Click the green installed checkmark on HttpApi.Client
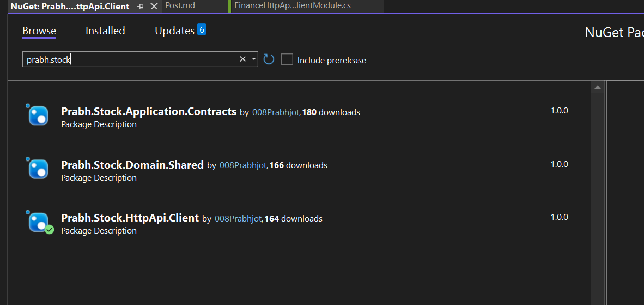 (x=49, y=230)
